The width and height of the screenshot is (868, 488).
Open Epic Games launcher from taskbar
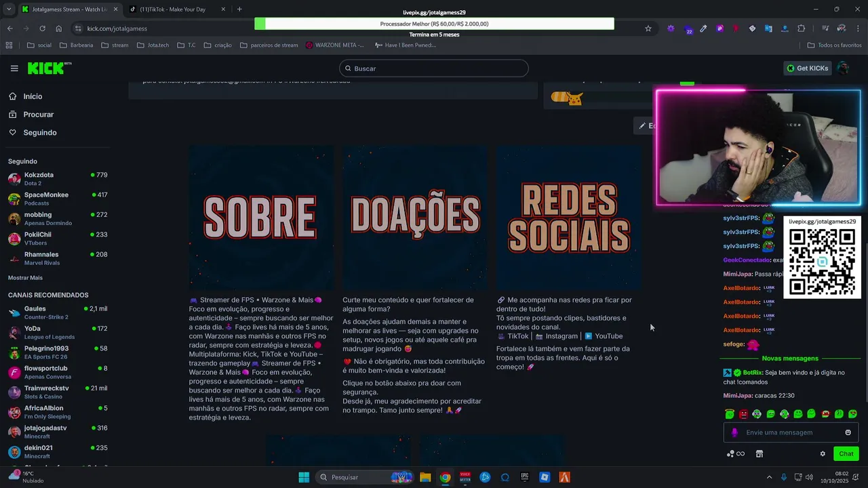click(525, 477)
